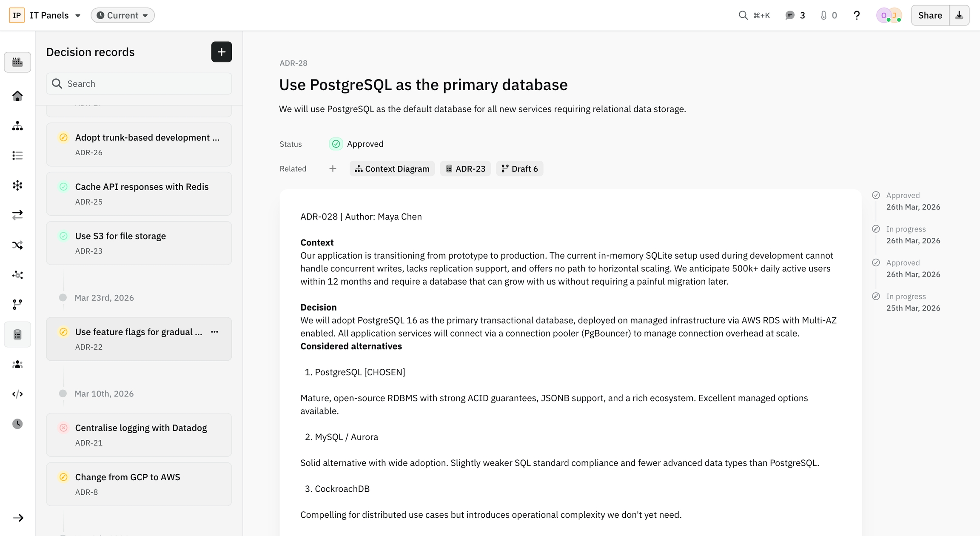The width and height of the screenshot is (980, 536).
Task: Open the list view sidebar icon
Action: point(17,156)
